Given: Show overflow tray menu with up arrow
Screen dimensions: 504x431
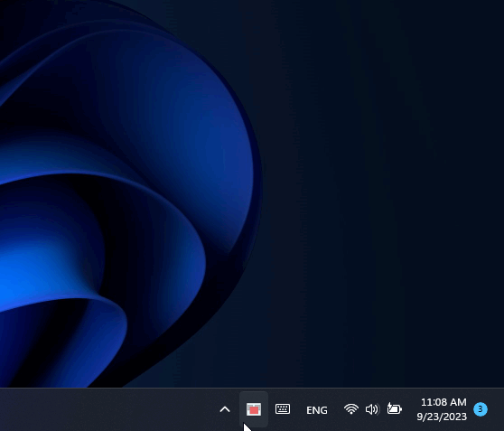Looking at the screenshot, I should [225, 409].
